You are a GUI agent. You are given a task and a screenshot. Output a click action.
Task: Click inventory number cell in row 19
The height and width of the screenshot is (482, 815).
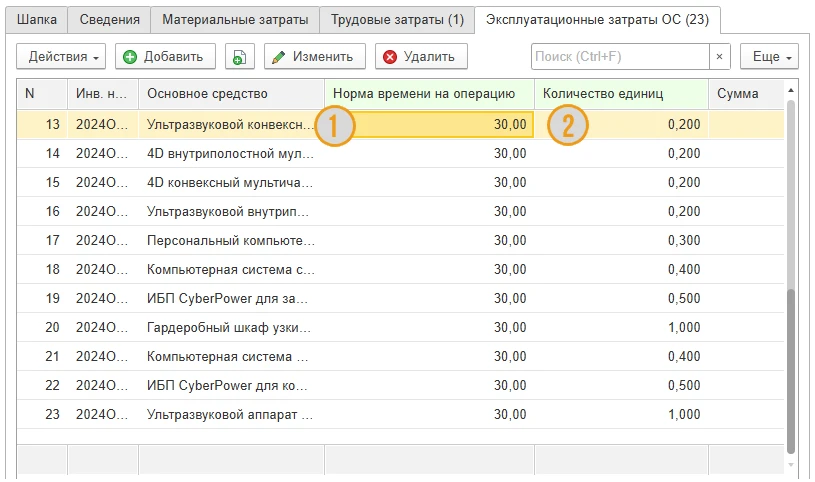click(103, 298)
